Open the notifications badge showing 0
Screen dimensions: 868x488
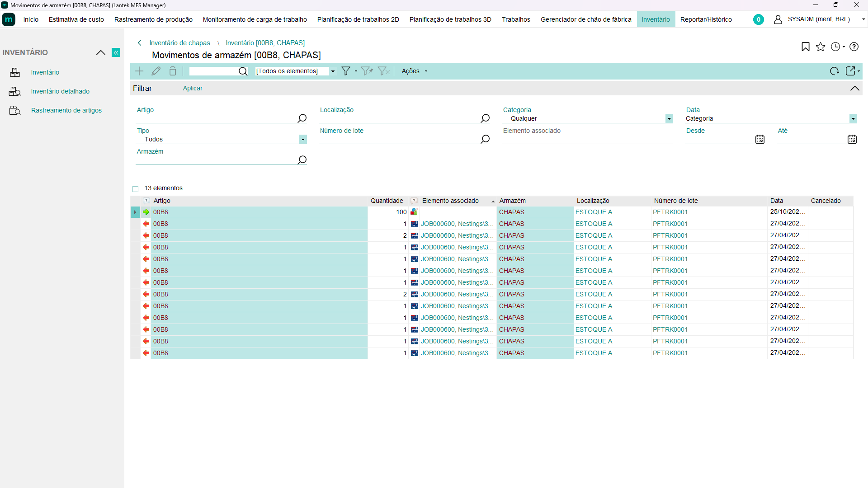759,19
